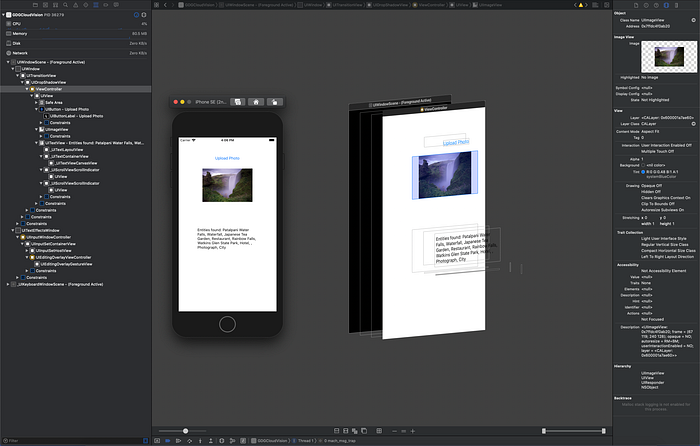Viewport: 700px width, 446px height.
Task: Click the arrow icon beside Class Name UIImageView
Action: click(x=693, y=19)
